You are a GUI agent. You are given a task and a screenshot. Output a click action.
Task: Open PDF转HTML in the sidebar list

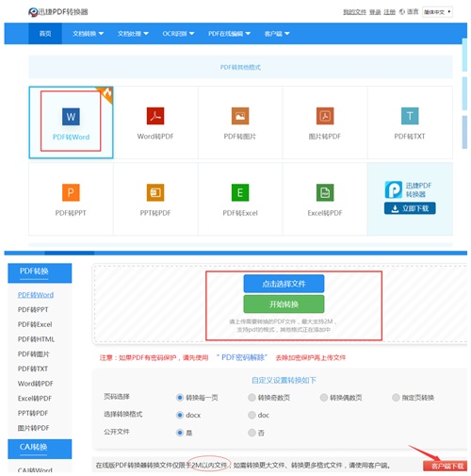click(36, 339)
